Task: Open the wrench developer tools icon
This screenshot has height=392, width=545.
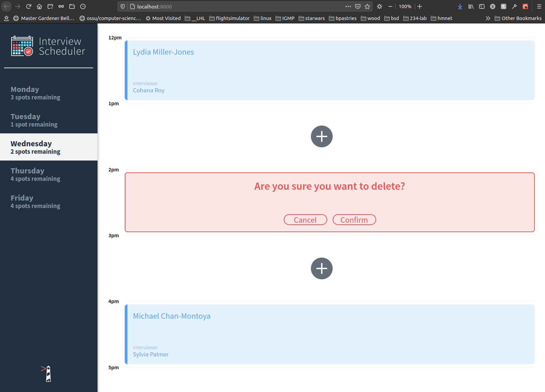Action: click(514, 6)
